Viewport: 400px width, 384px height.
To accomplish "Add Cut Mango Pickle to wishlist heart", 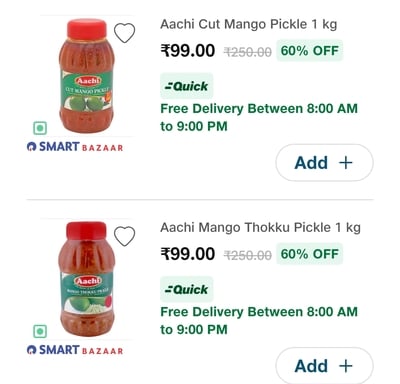I will (124, 33).
